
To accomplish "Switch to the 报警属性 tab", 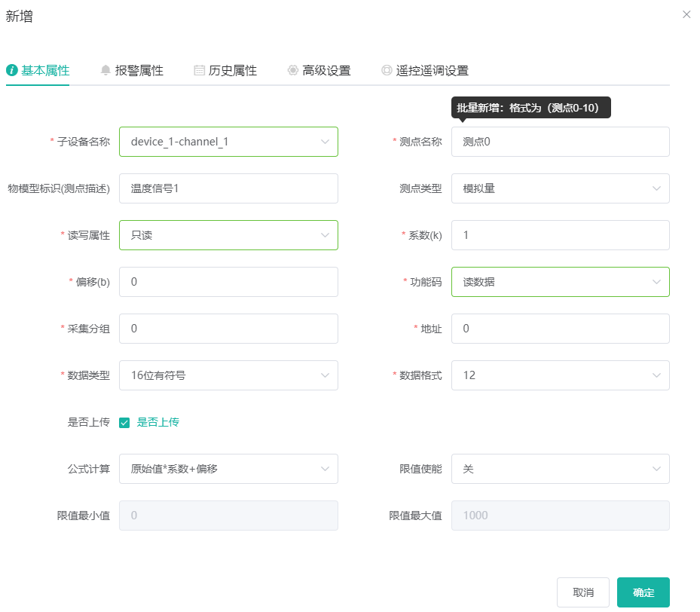I will click(139, 70).
